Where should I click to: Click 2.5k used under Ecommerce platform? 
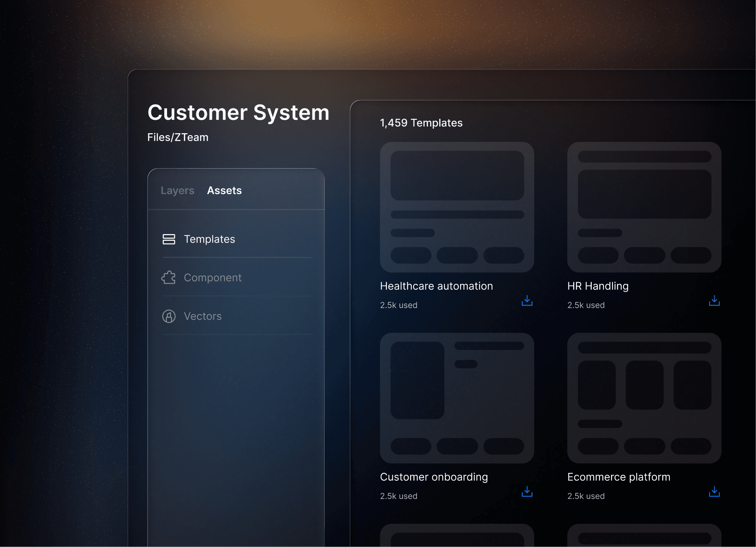586,496
